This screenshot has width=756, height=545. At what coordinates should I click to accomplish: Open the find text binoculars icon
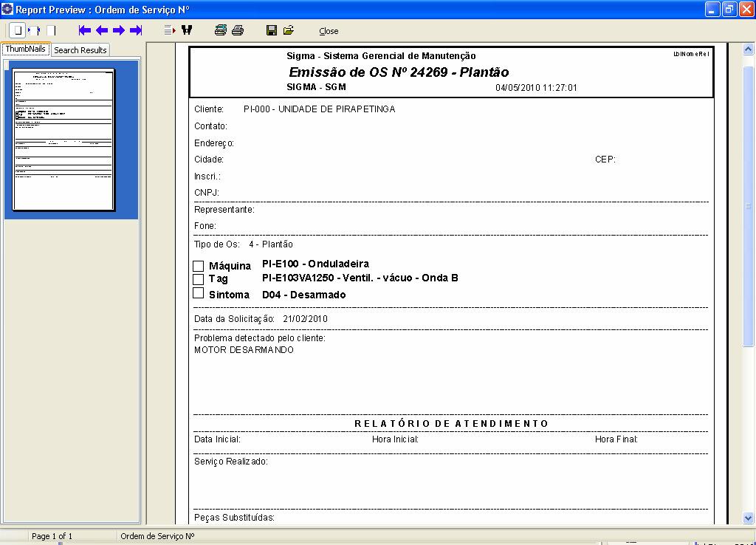click(x=187, y=30)
